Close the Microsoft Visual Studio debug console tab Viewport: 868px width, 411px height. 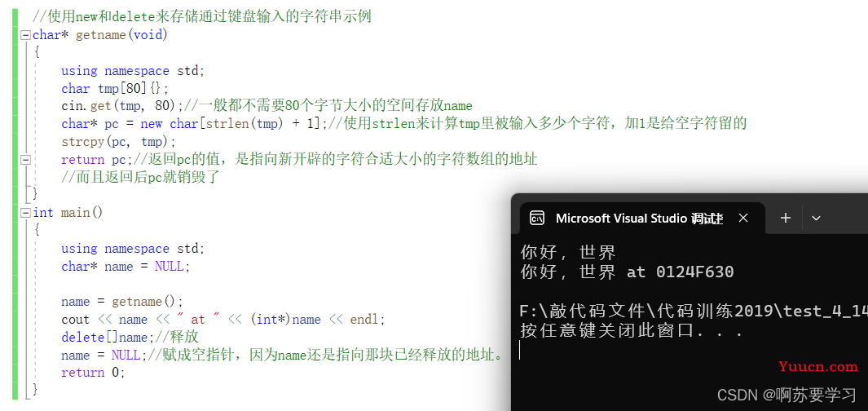pyautogui.click(x=743, y=219)
